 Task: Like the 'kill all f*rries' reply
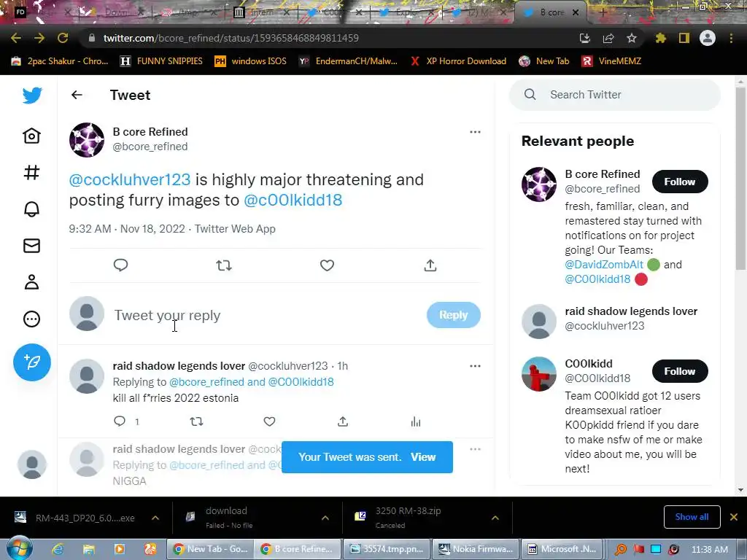[270, 421]
